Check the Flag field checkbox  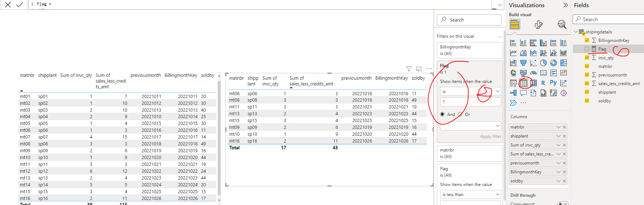(587, 49)
